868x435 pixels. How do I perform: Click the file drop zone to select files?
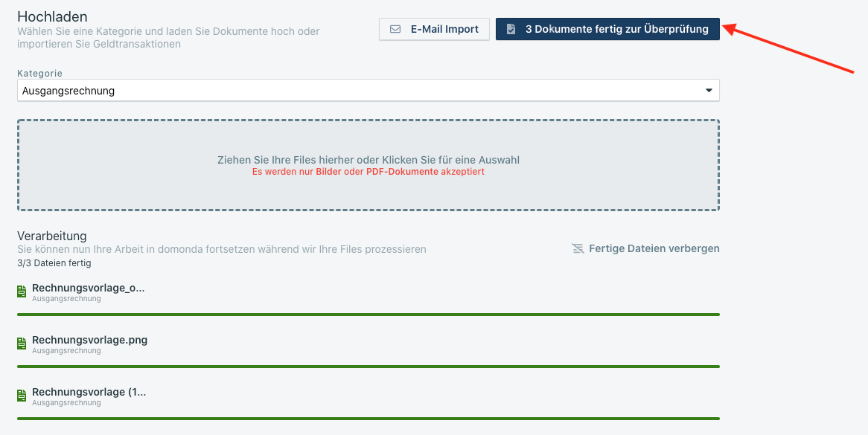tap(368, 165)
